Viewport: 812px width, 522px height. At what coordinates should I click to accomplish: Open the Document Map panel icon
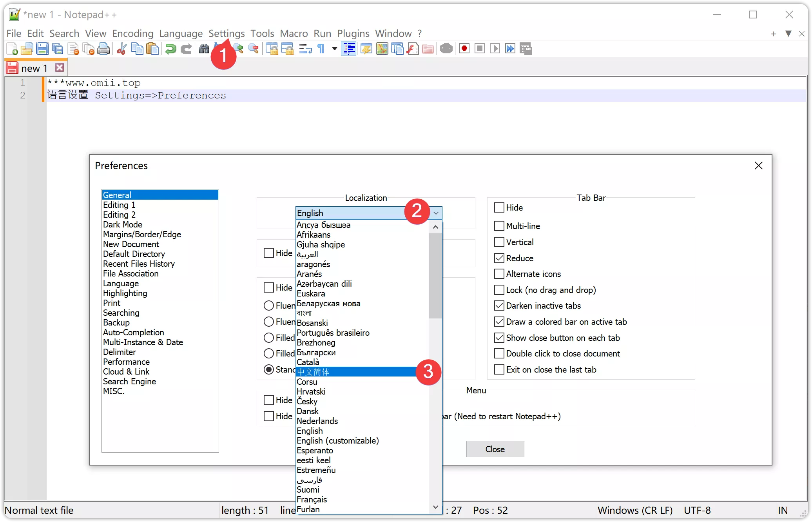click(x=382, y=49)
